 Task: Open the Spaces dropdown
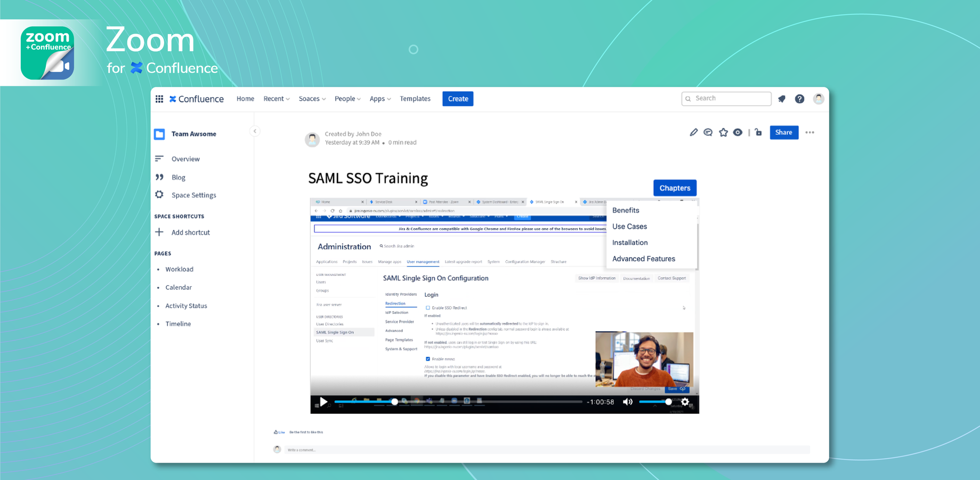(x=312, y=99)
